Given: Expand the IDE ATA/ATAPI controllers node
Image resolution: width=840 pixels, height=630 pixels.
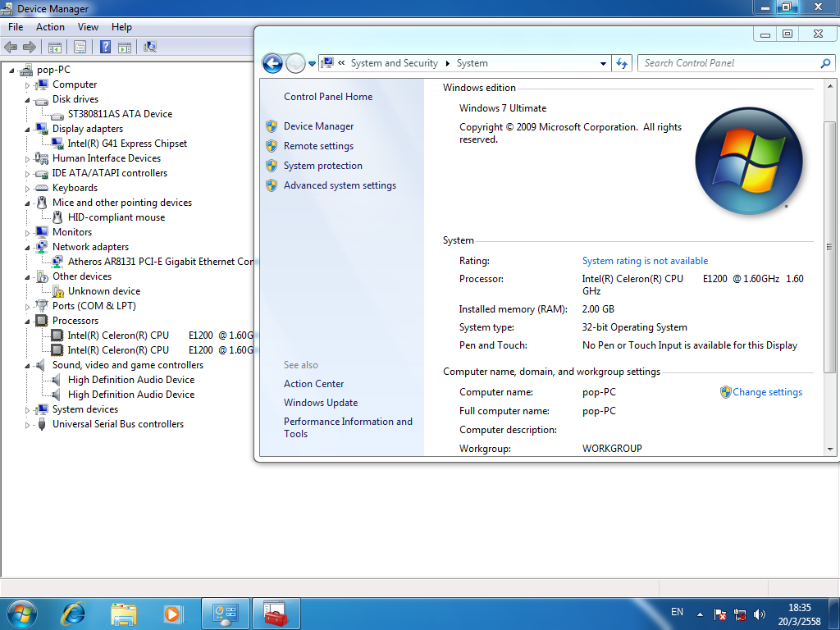Looking at the screenshot, I should coord(27,174).
